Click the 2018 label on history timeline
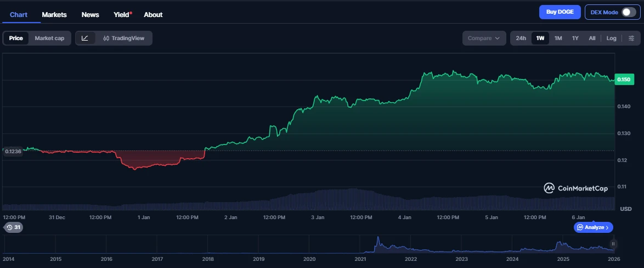 tap(208, 259)
